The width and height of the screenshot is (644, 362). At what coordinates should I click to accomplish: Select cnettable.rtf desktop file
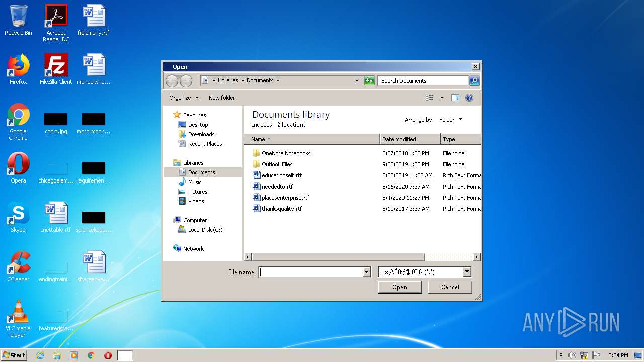[56, 217]
